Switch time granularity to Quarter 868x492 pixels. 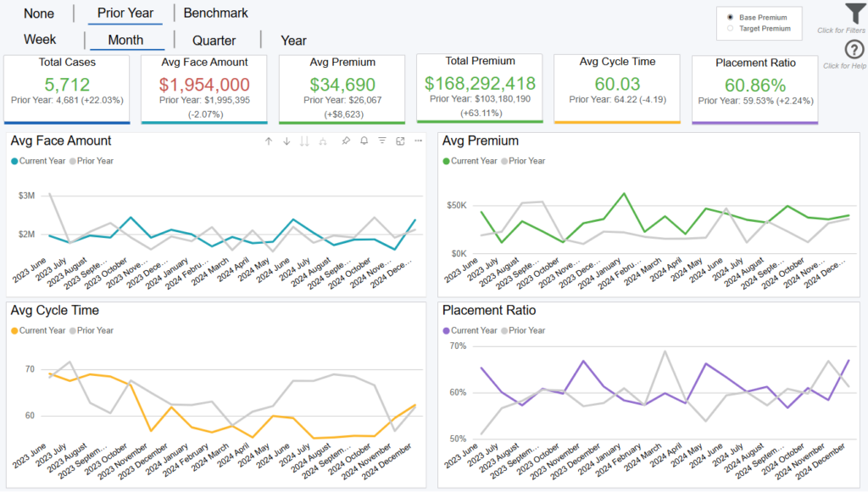point(214,41)
